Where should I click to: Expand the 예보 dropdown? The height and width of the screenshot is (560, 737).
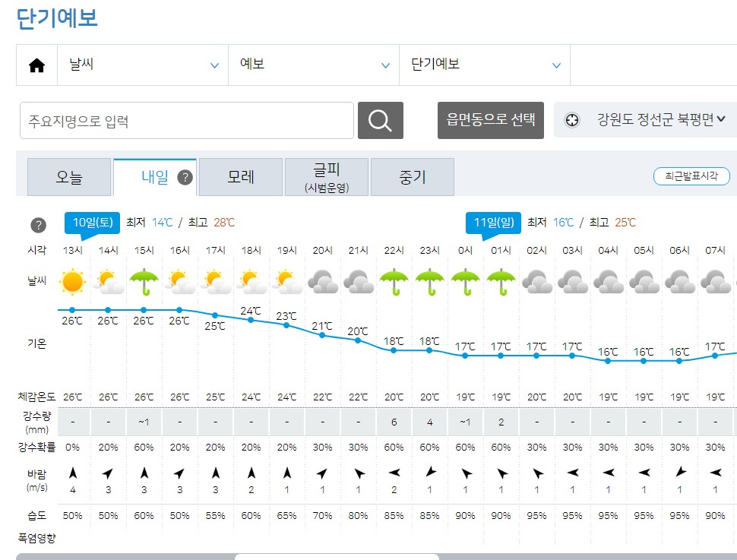coord(314,65)
